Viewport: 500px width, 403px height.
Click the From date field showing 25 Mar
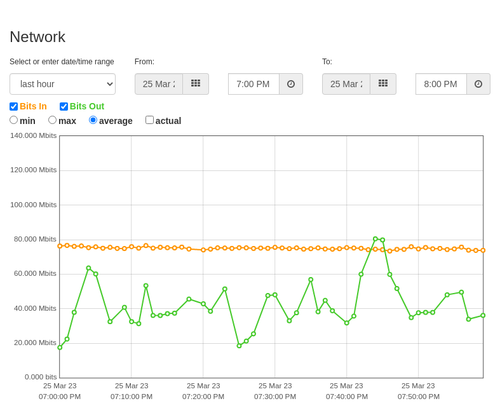(x=159, y=84)
